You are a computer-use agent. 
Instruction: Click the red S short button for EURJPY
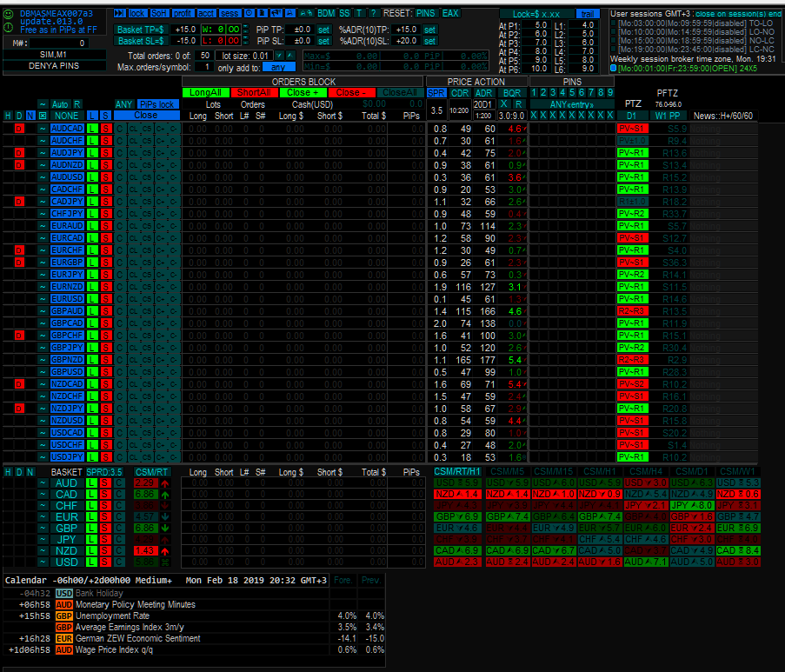pos(106,275)
